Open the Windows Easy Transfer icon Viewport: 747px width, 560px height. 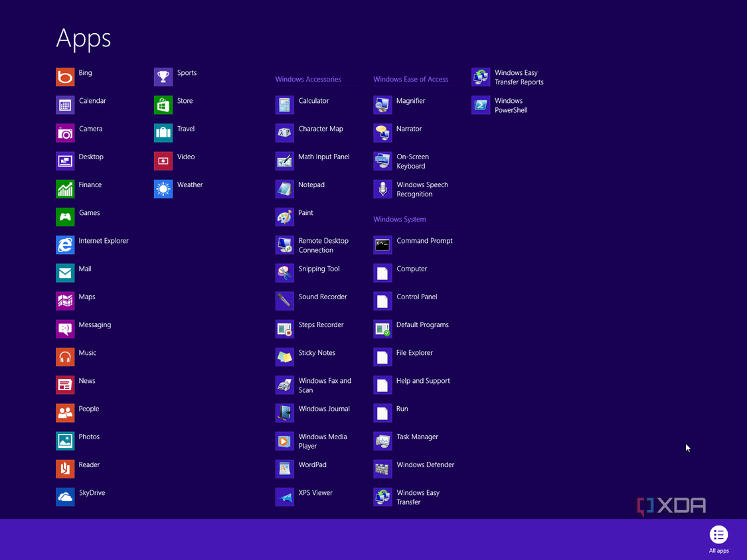click(382, 497)
